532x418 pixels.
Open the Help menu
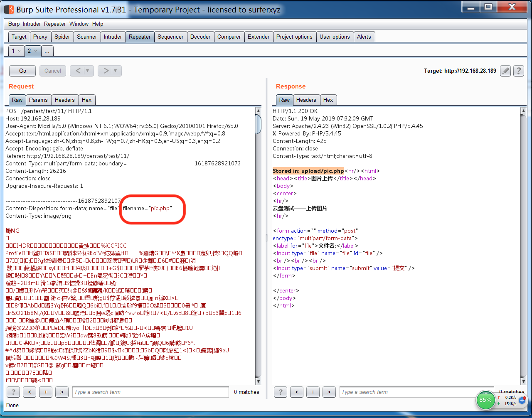[x=98, y=24]
